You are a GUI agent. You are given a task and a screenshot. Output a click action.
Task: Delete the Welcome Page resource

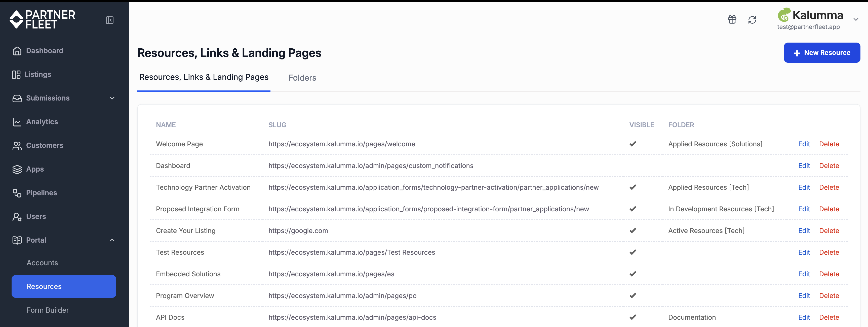(x=829, y=144)
